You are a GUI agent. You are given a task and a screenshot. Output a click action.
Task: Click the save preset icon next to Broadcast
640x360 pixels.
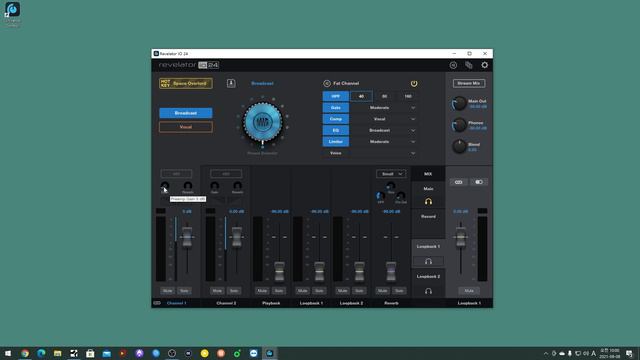tap(231, 83)
